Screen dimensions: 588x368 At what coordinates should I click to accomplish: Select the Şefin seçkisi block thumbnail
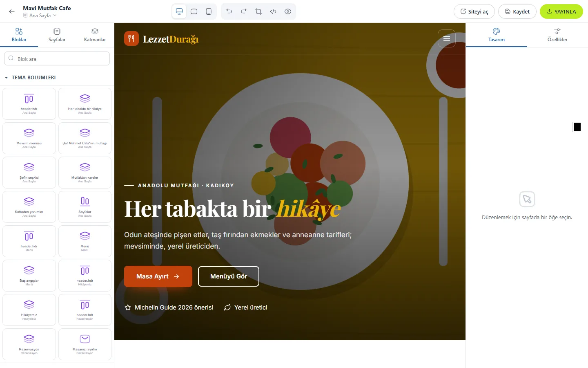29,173
